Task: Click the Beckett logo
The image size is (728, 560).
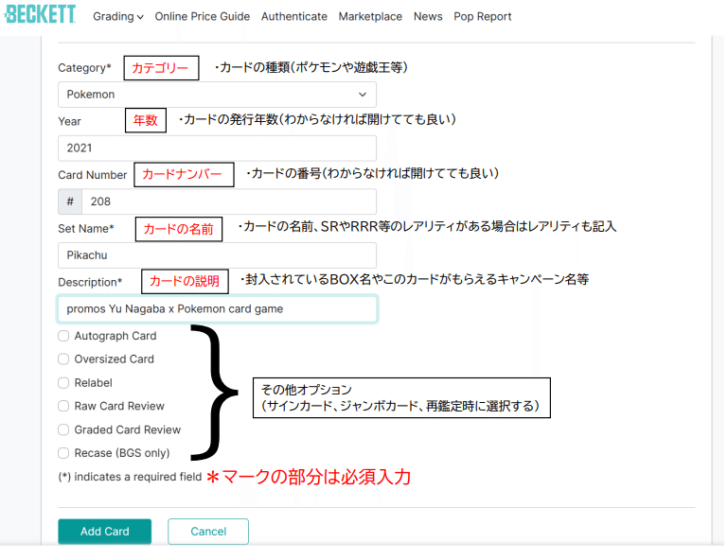Action: pyautogui.click(x=40, y=14)
